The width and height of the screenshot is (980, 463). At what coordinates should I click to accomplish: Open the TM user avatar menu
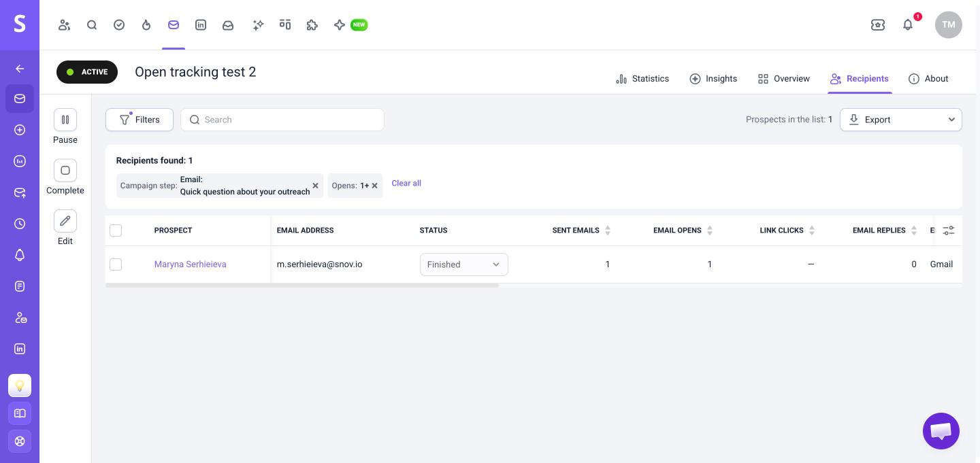click(949, 25)
